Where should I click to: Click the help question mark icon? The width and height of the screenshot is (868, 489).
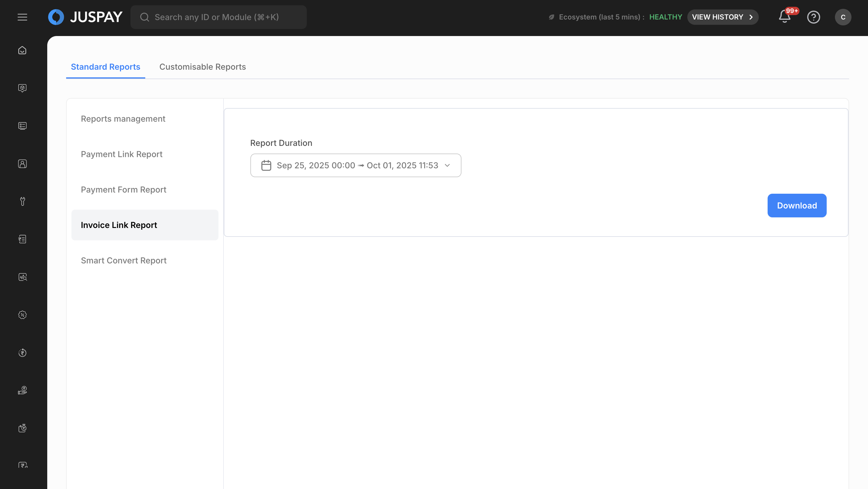tap(813, 17)
